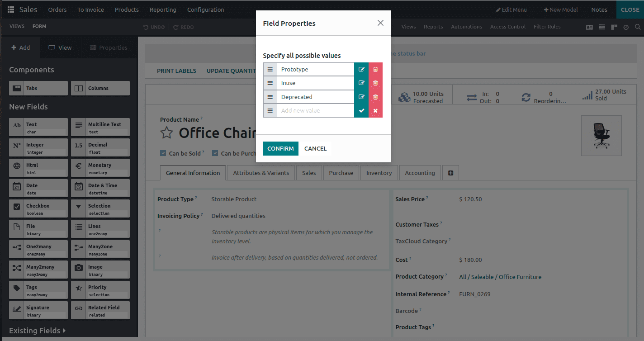644x341 pixels.
Task: Switch to the Attributes & Variants tab
Action: (260, 173)
